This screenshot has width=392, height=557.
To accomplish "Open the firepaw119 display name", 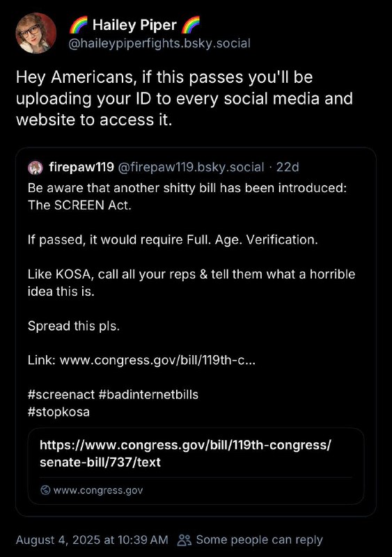I will (x=81, y=166).
